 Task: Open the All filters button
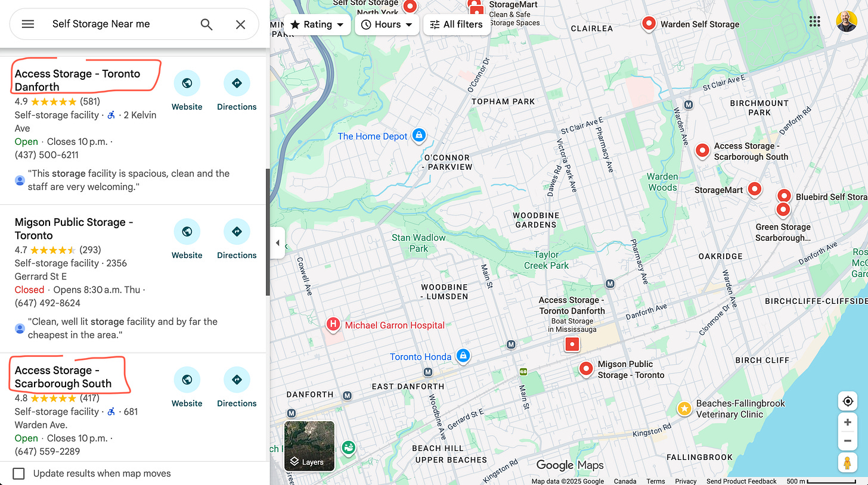point(457,24)
